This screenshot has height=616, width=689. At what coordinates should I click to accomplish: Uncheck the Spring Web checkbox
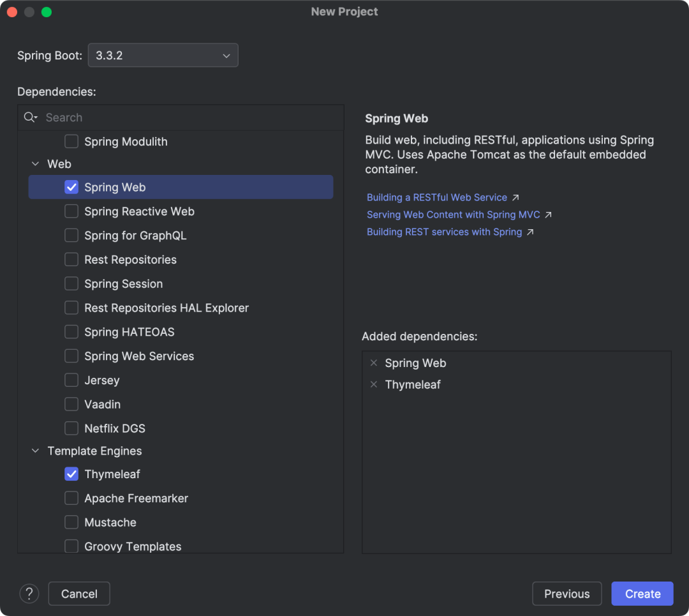pyautogui.click(x=71, y=187)
